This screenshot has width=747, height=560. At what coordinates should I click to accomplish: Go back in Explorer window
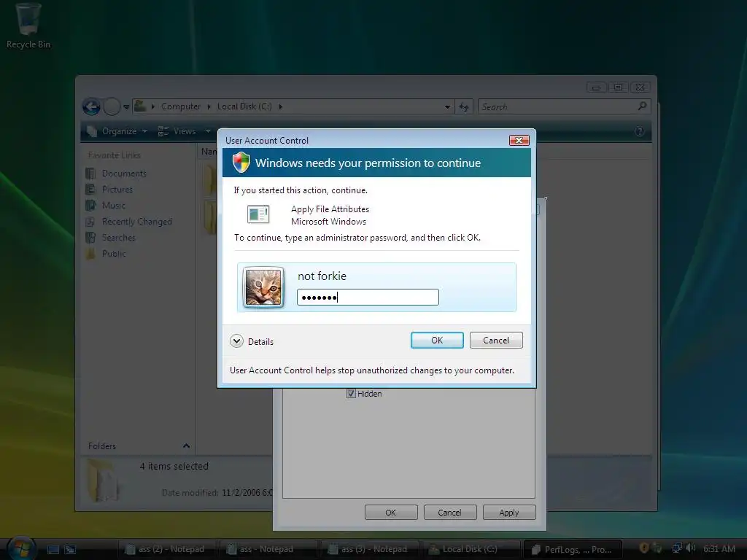tap(91, 106)
